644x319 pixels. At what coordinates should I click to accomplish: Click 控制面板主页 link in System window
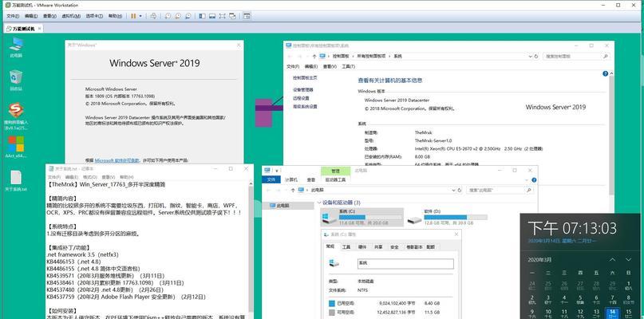click(305, 77)
